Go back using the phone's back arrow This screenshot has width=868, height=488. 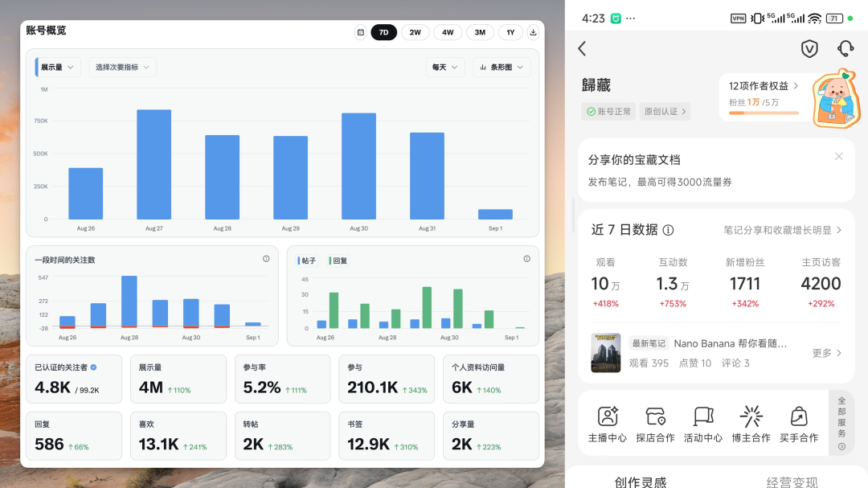coord(582,49)
